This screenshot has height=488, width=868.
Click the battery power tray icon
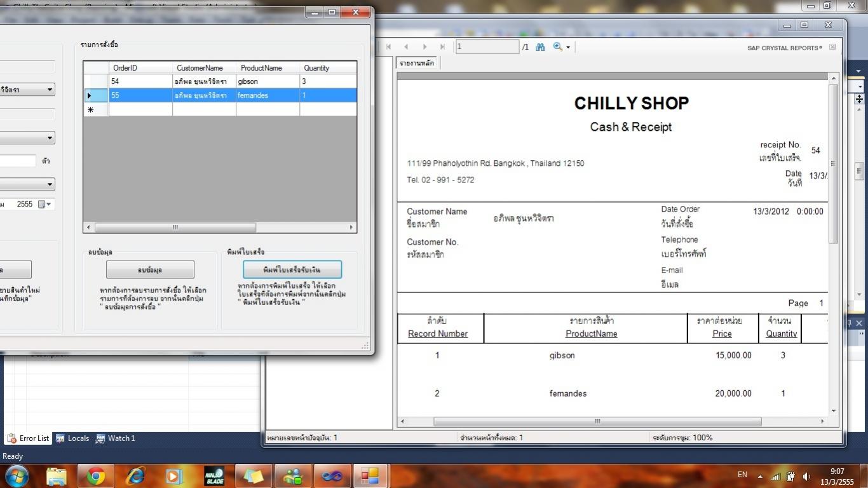[x=791, y=476]
